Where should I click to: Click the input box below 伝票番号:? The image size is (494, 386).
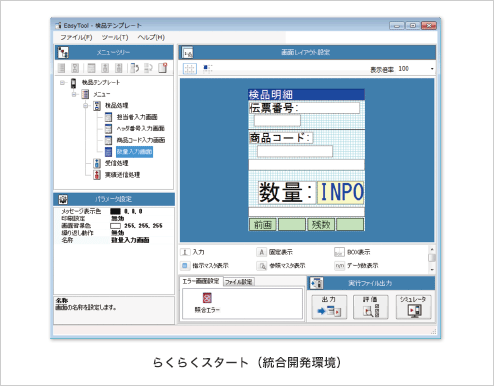277,121
